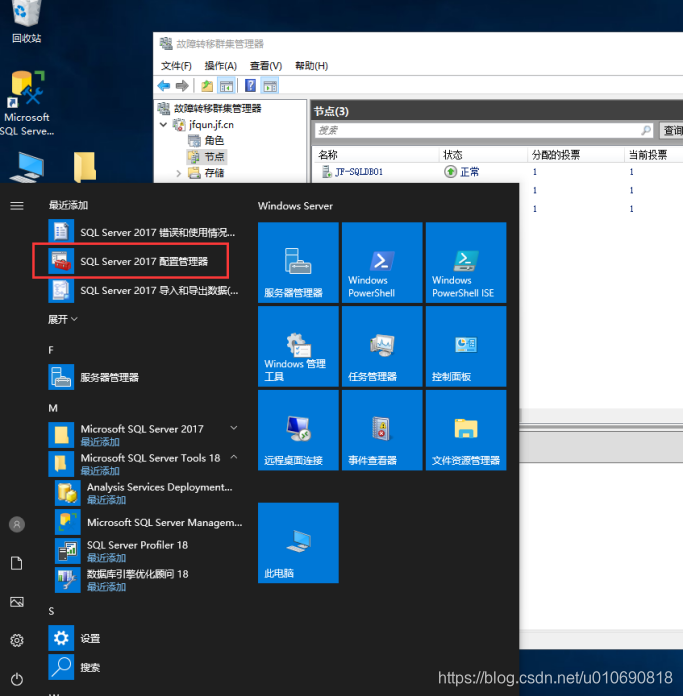Screen dimensions: 683x697
Task: Sort by 状态 column header
Action: (453, 155)
